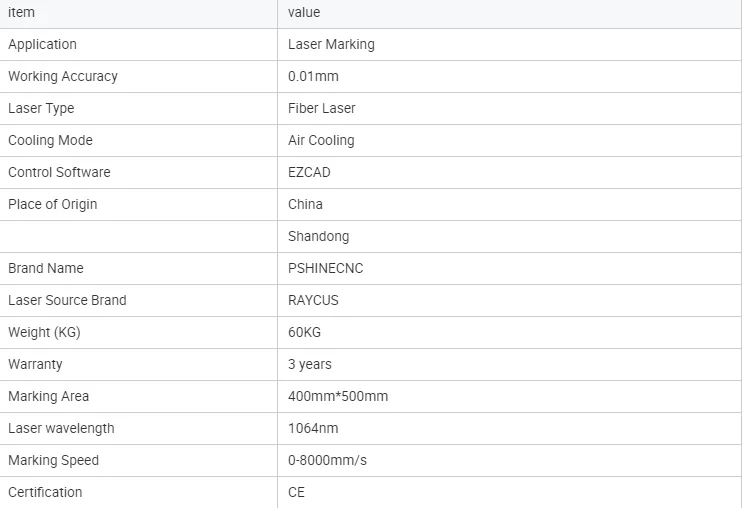The width and height of the screenshot is (742, 508).
Task: Click the RAYCUS laser source value
Action: point(313,300)
